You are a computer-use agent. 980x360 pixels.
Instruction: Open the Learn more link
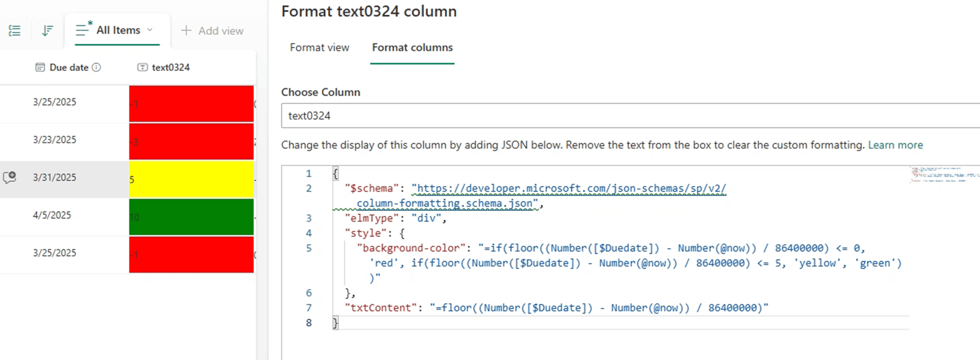[895, 145]
